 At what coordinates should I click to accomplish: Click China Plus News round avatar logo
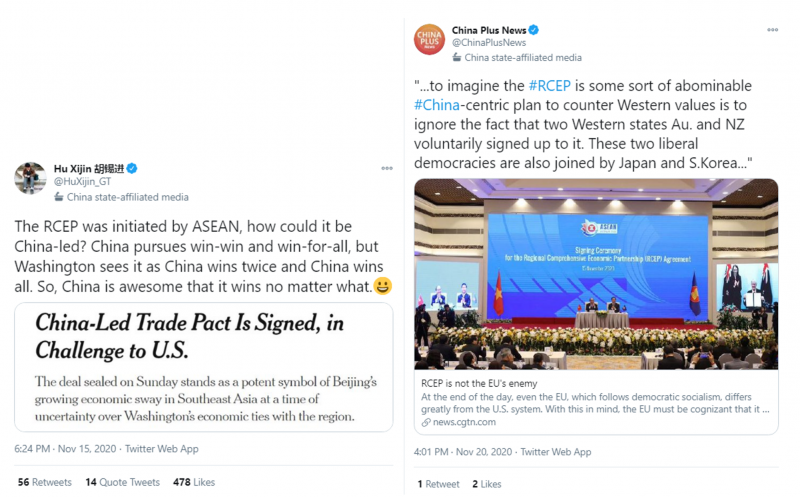(429, 39)
